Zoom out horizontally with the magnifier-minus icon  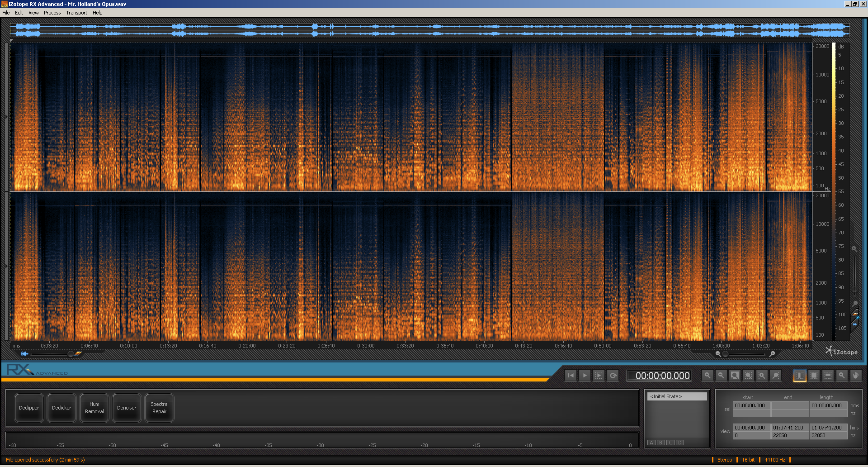click(721, 375)
